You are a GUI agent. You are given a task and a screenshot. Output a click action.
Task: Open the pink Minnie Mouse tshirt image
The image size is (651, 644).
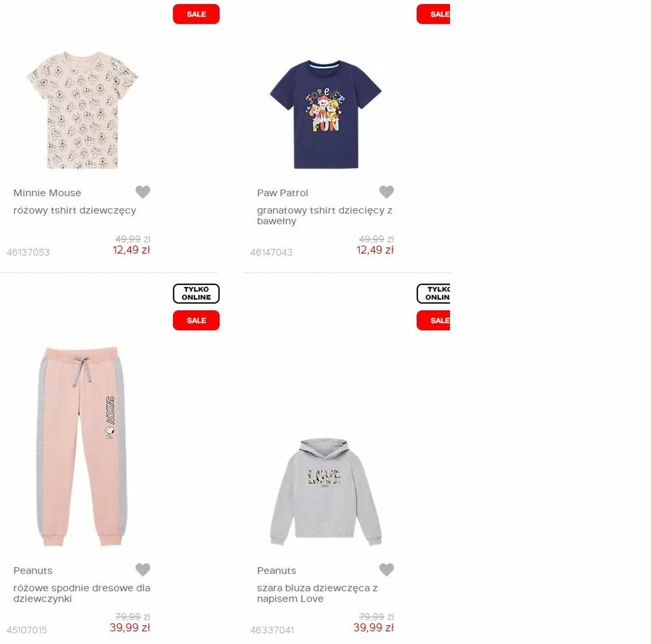point(82,110)
